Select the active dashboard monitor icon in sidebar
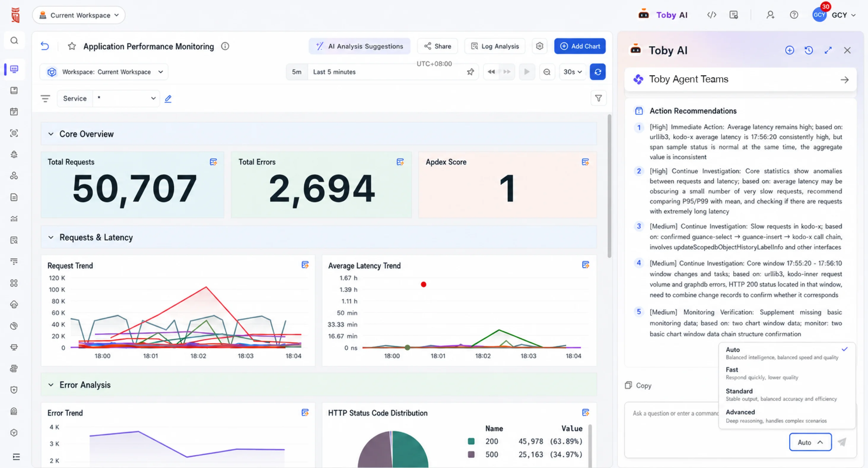 point(14,69)
